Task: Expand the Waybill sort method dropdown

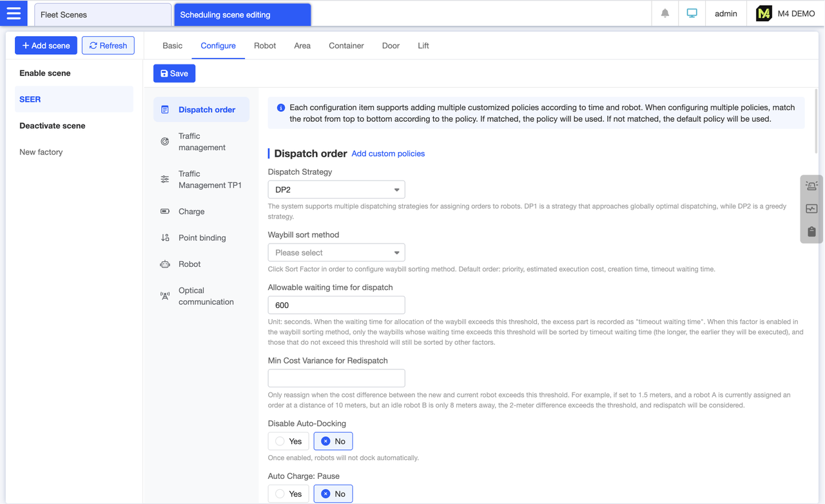Action: 336,252
